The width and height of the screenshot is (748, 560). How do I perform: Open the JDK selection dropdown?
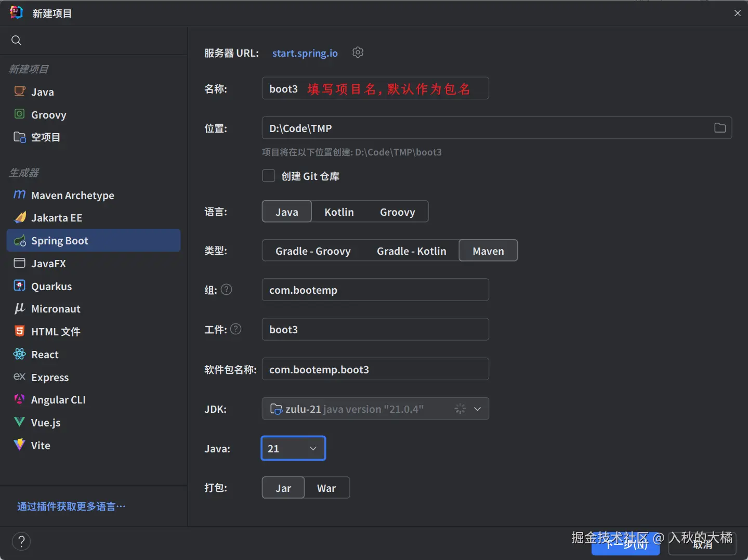coord(477,409)
